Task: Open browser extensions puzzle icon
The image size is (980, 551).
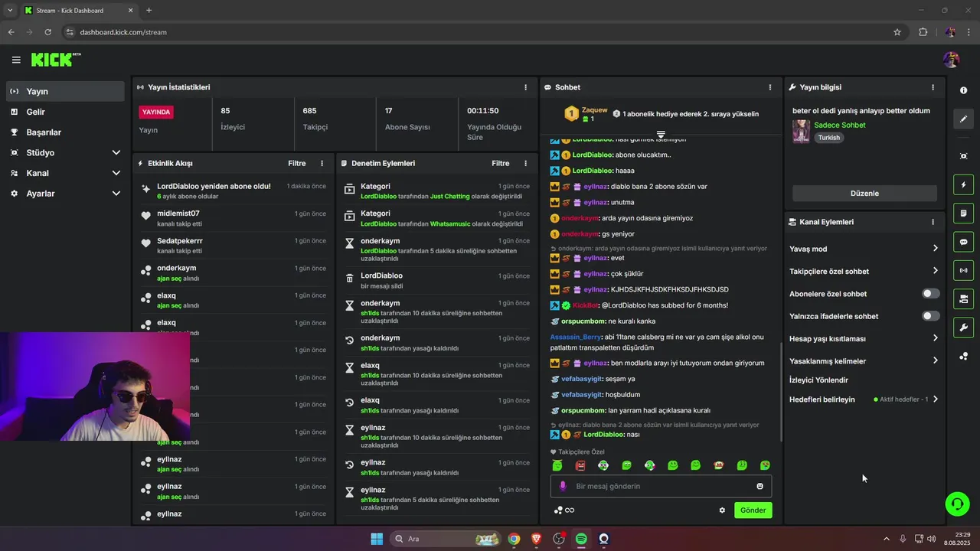Action: click(x=923, y=32)
